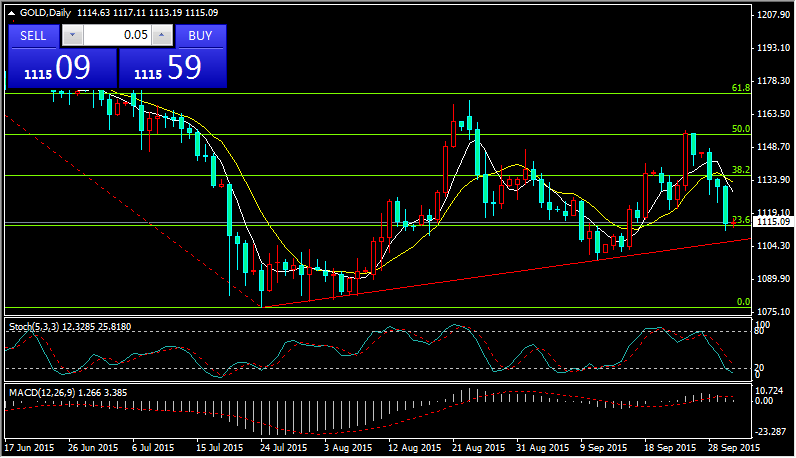Click the Stoch(5,3,3) indicator label

tap(37, 327)
